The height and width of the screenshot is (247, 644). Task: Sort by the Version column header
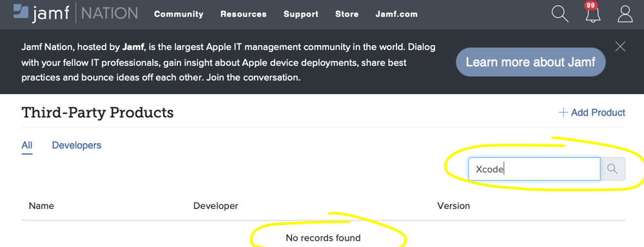click(453, 206)
